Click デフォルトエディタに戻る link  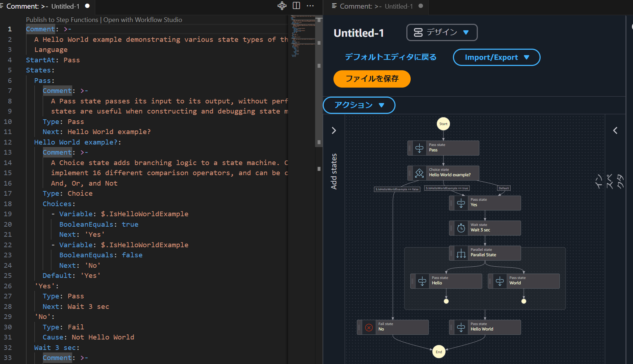pos(391,57)
